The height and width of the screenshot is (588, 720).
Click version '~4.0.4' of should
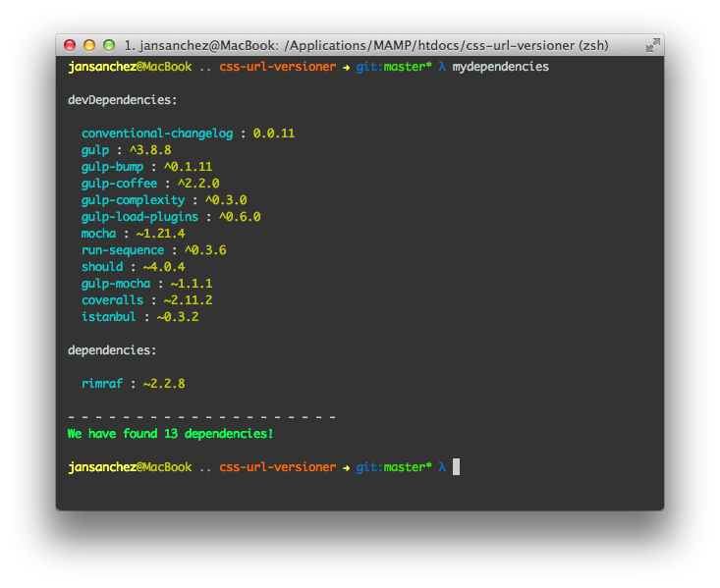click(x=164, y=267)
